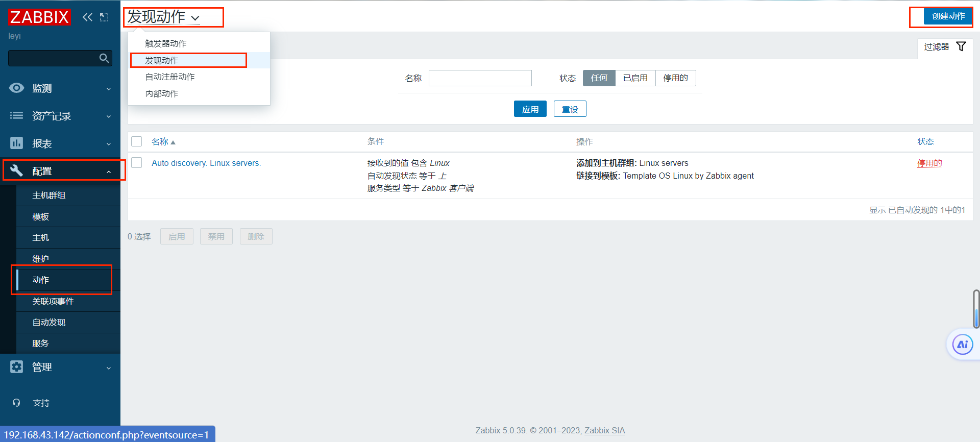Click the Support headset icon
Screen dimensions: 980x442
click(x=16, y=403)
